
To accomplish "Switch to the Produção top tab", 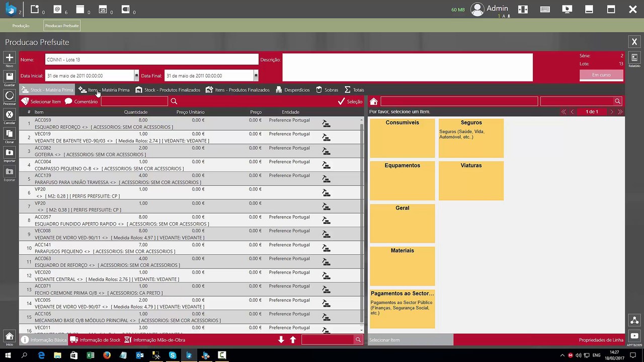I will 21,26.
